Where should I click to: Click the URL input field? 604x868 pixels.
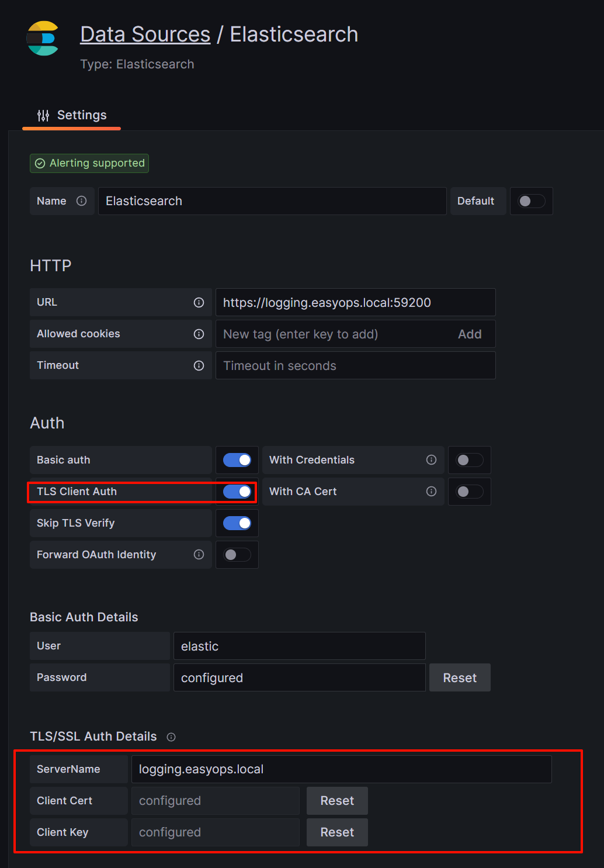coord(355,303)
